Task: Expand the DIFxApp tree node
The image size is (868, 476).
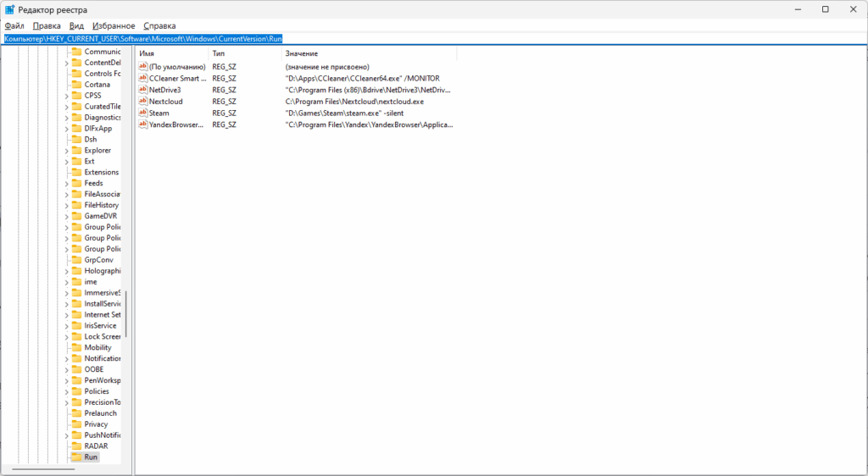Action: coord(66,129)
